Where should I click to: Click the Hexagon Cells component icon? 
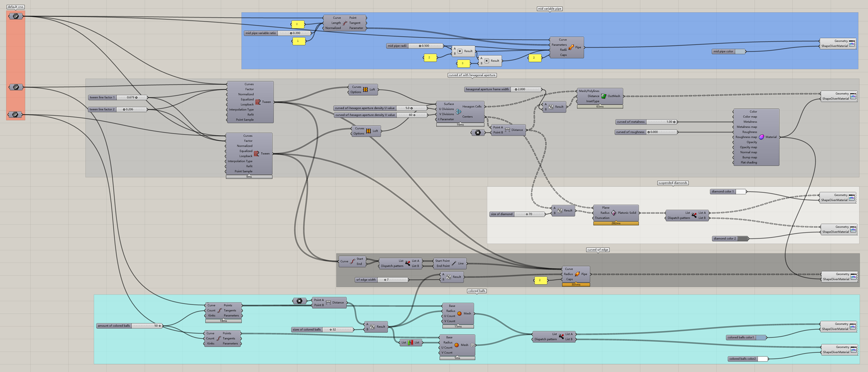tap(458, 112)
